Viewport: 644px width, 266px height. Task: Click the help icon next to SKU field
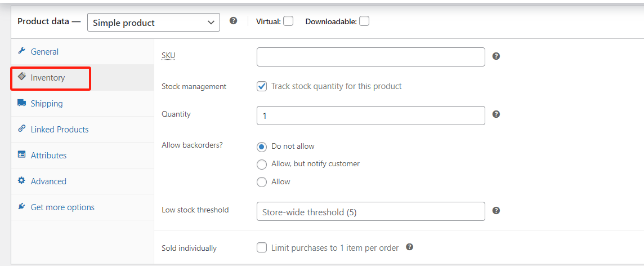pyautogui.click(x=496, y=56)
